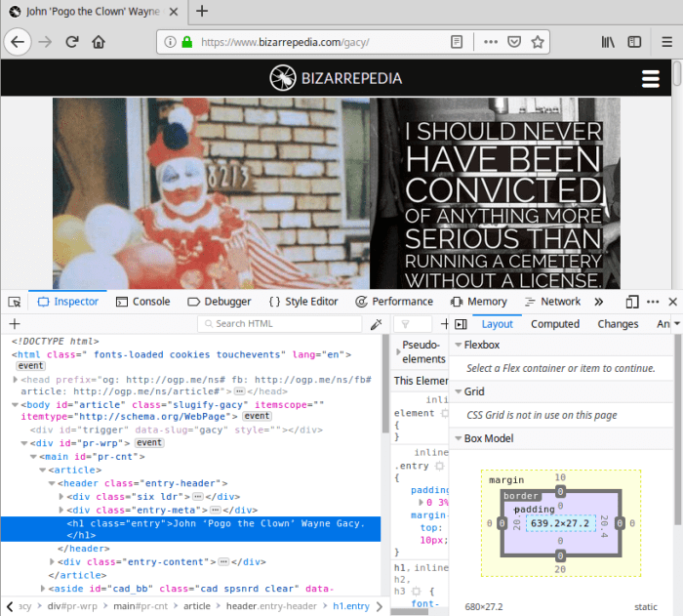Toggle reader view in the address bar
683x616 pixels.
click(x=456, y=42)
